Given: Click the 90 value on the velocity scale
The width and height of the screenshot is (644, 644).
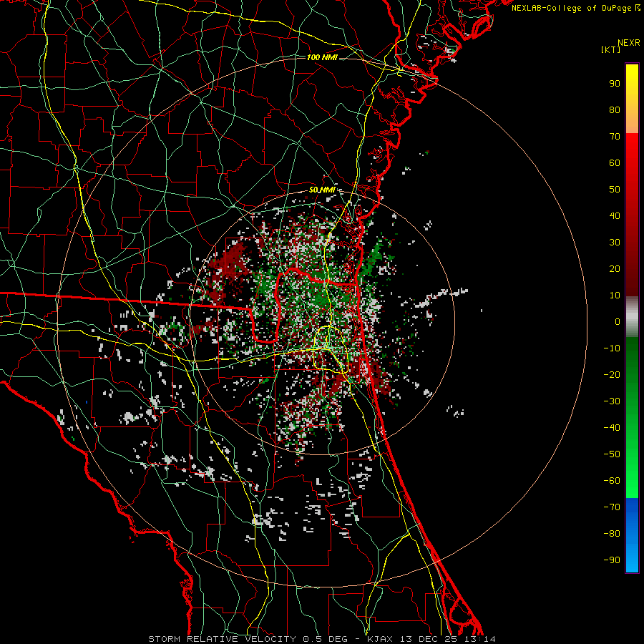Looking at the screenshot, I should (x=615, y=84).
